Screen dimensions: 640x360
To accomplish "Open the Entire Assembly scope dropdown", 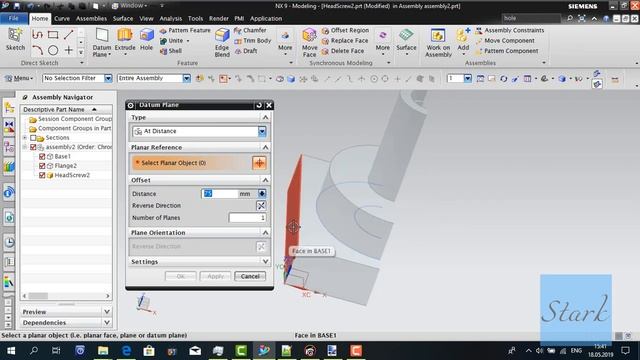I will pyautogui.click(x=187, y=78).
